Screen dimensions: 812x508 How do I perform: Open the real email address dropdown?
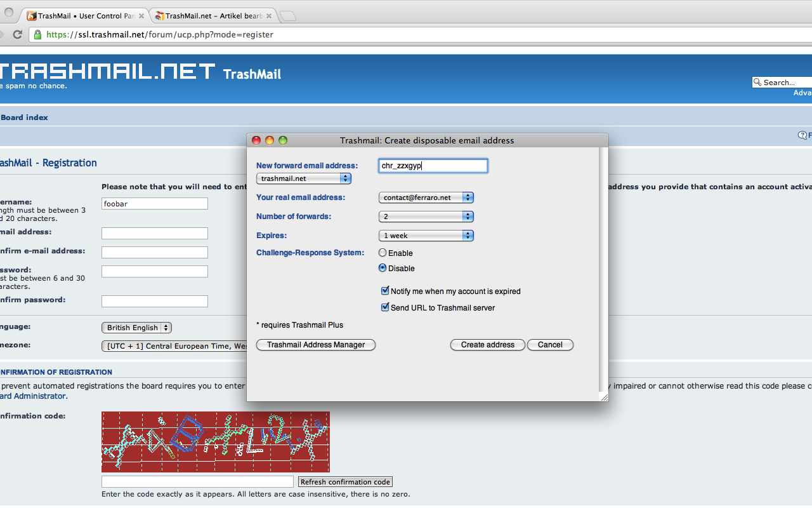click(x=426, y=197)
